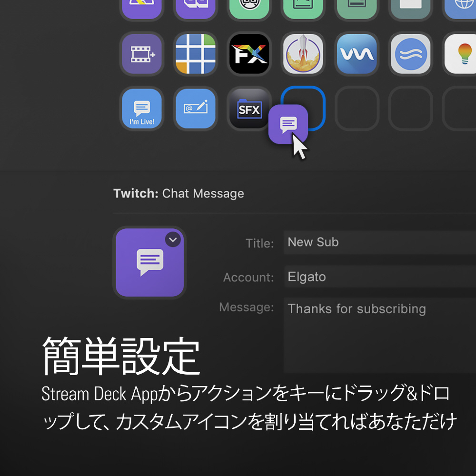Select the blue grid layout key
Viewport: 476px width, 476px height.
[195, 54]
